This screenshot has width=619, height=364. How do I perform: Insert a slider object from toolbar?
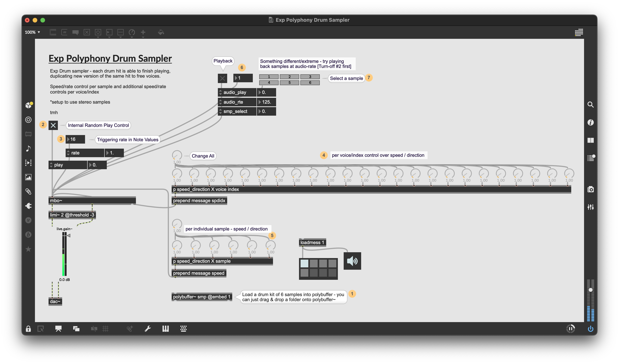coord(120,32)
